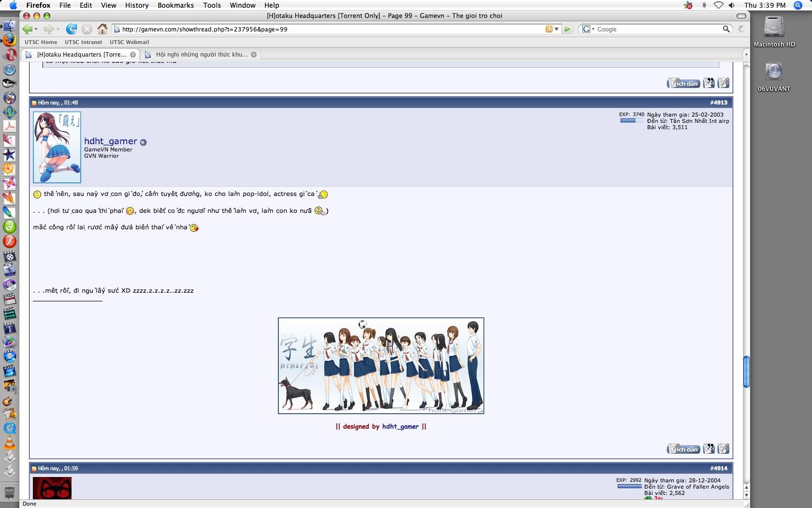
Task: Open the Window menu
Action: (x=243, y=5)
